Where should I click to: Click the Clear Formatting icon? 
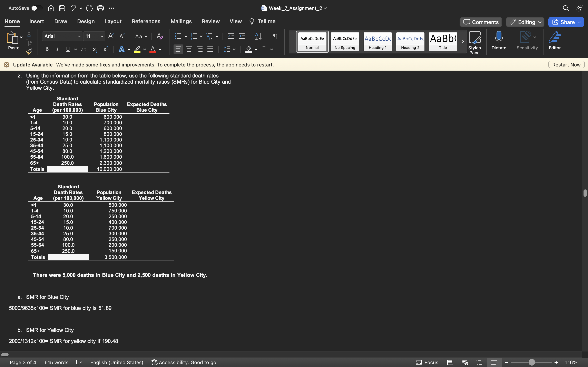[x=160, y=36]
